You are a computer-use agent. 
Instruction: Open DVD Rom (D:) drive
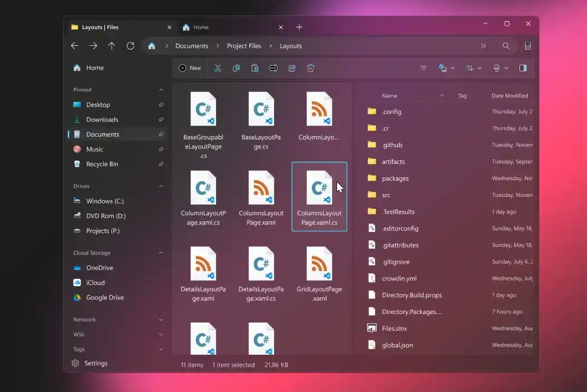pos(117,216)
